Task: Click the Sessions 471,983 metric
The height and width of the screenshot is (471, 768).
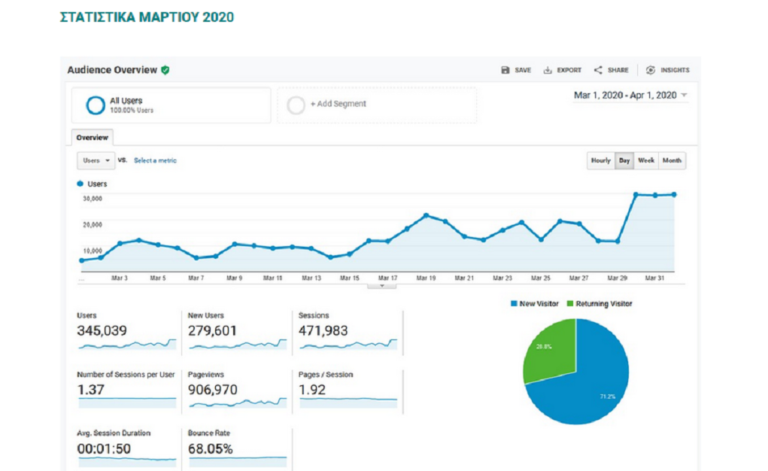Action: (x=348, y=331)
